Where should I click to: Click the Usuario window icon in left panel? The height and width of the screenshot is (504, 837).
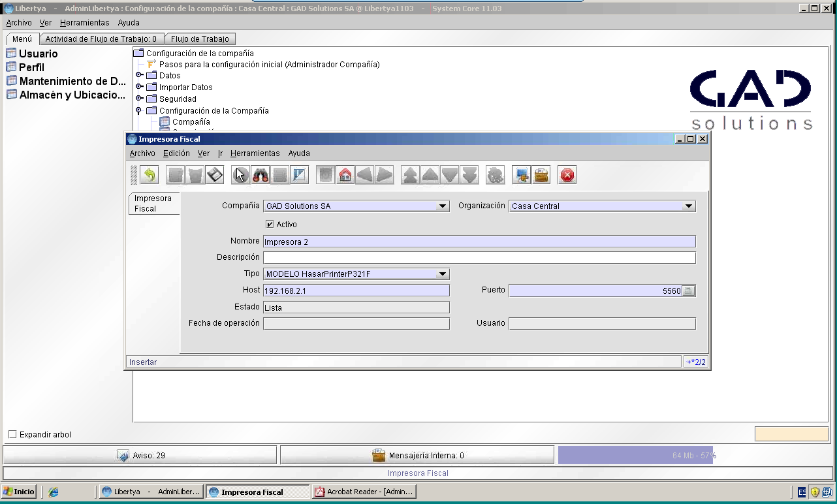point(11,54)
